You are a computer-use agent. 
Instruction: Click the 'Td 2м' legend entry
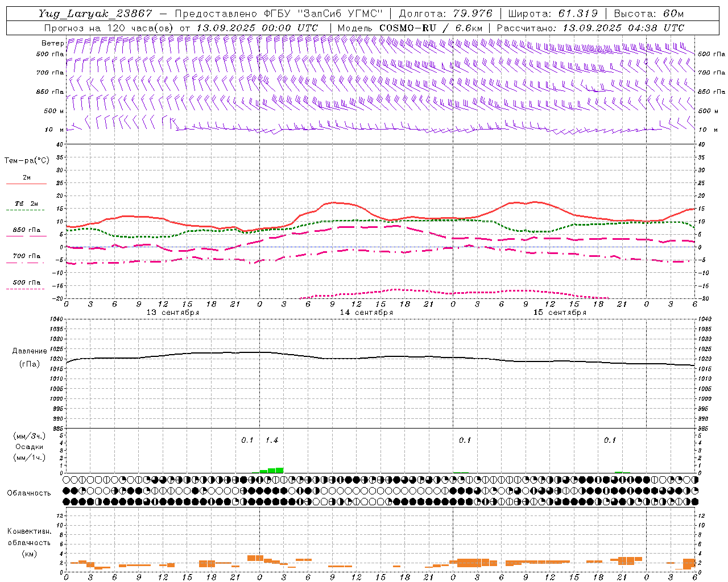click(26, 203)
